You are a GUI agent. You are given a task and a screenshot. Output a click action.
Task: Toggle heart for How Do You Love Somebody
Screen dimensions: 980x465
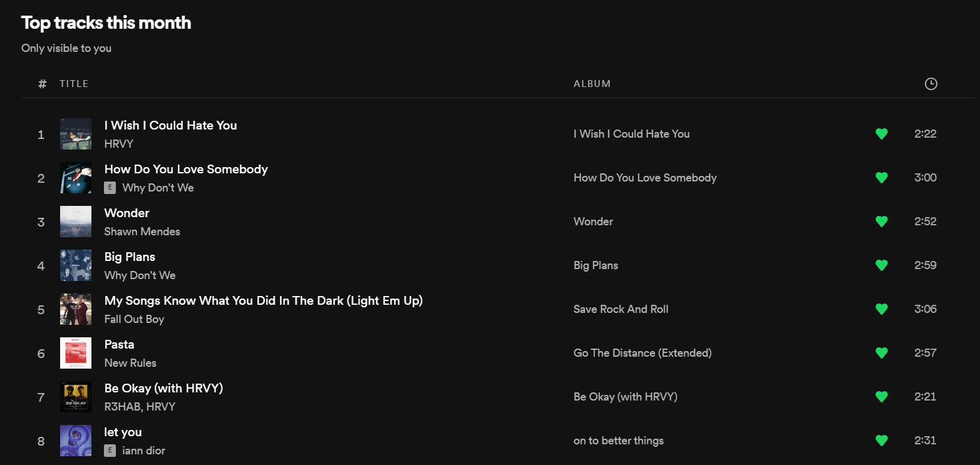(881, 178)
